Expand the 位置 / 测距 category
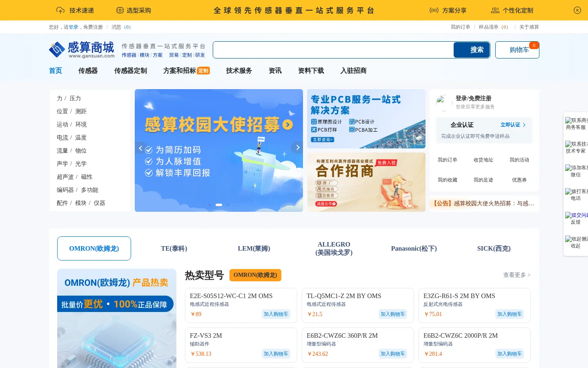Image resolution: width=588 pixels, height=368 pixels. click(x=72, y=111)
